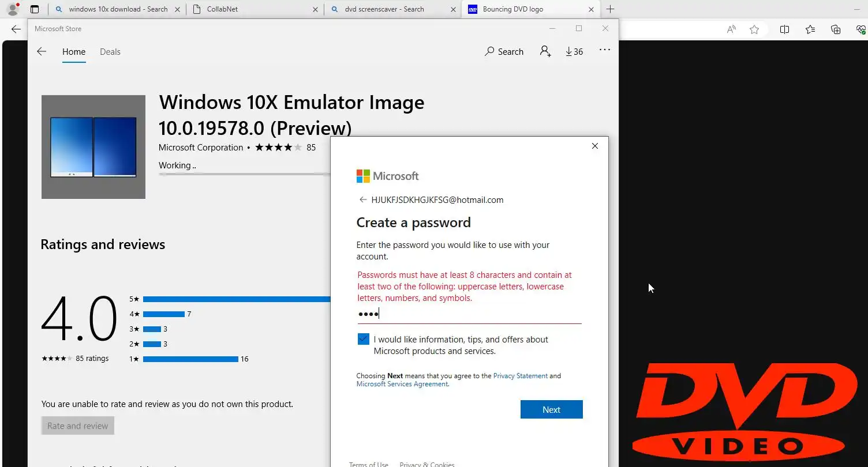Click the 5-star rating bar
Image resolution: width=868 pixels, height=467 pixels.
237,299
